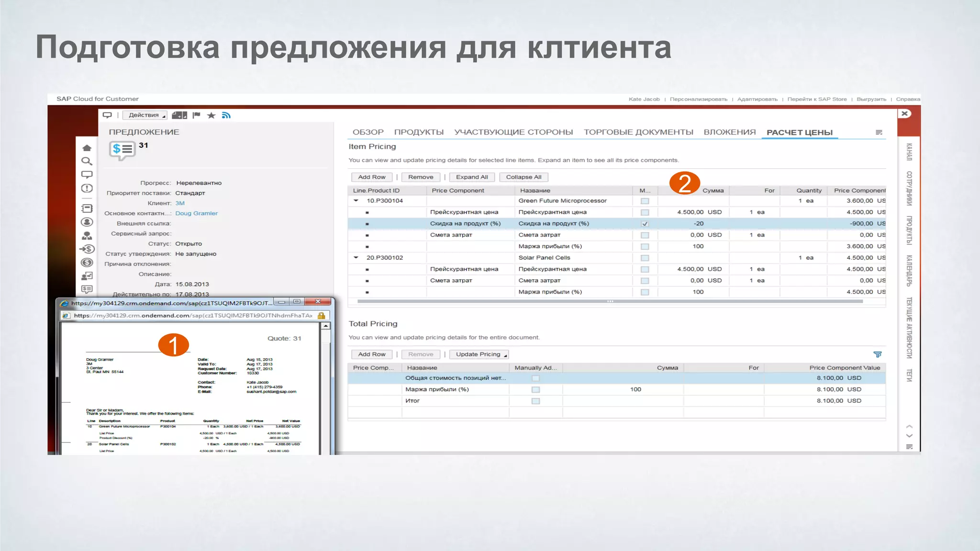Collapse the 20.P300102 line item row
Screen dimensions: 980x551
tap(356, 257)
